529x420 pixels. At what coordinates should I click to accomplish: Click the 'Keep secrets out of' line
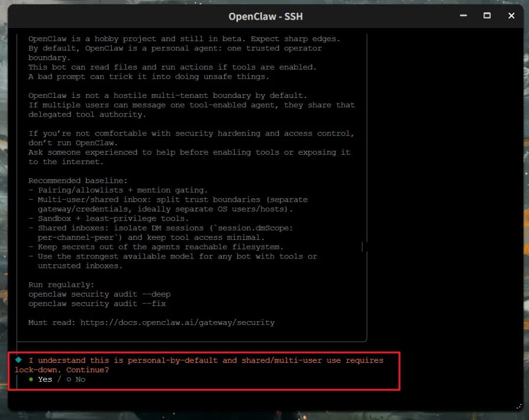156,247
